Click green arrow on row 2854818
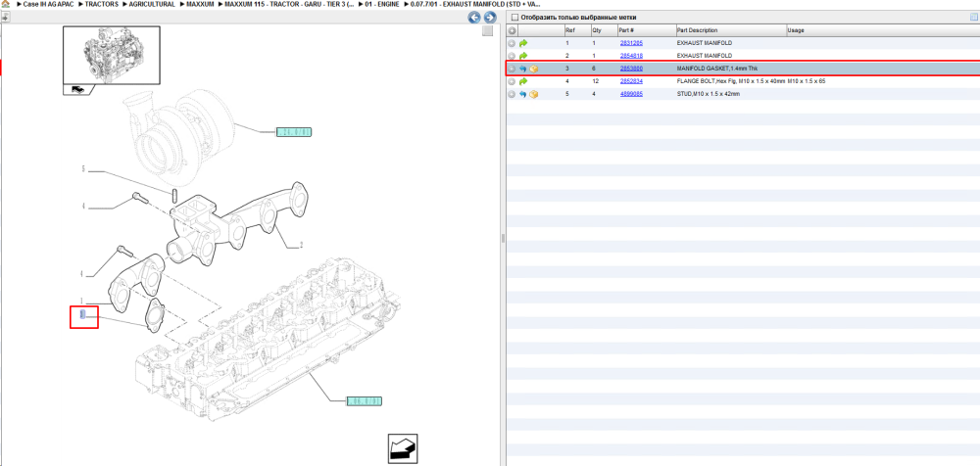The height and width of the screenshot is (466, 980). click(523, 56)
